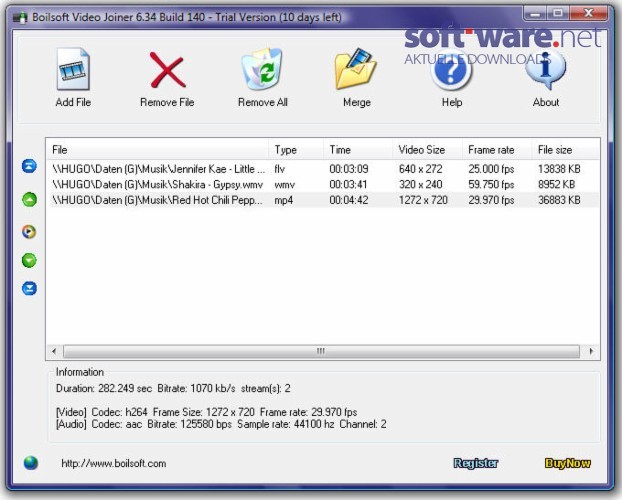Click the BuyNow link

(568, 463)
